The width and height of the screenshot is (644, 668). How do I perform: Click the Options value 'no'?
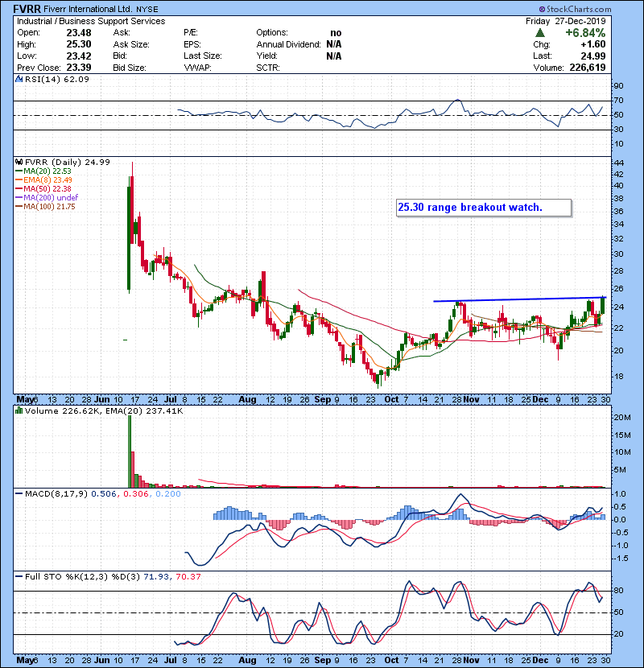336,33
